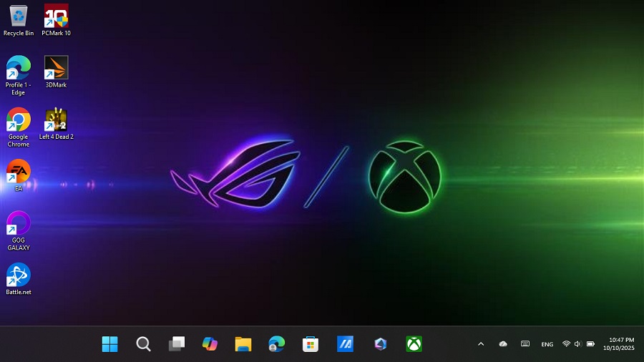The image size is (644, 362).
Task: Launch the Xbox app from the taskbar
Action: [414, 344]
